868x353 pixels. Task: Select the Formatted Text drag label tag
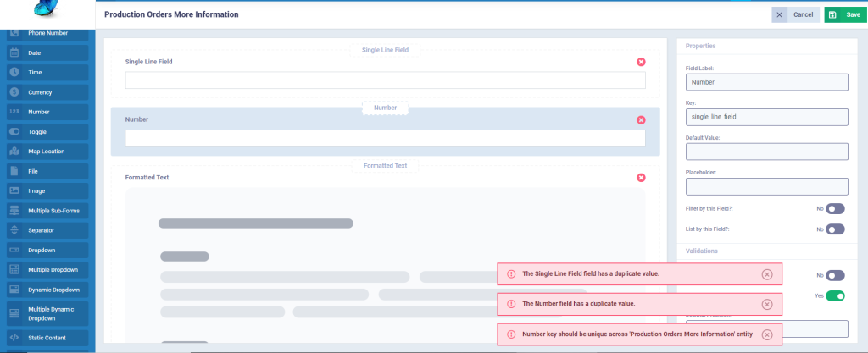(386, 166)
